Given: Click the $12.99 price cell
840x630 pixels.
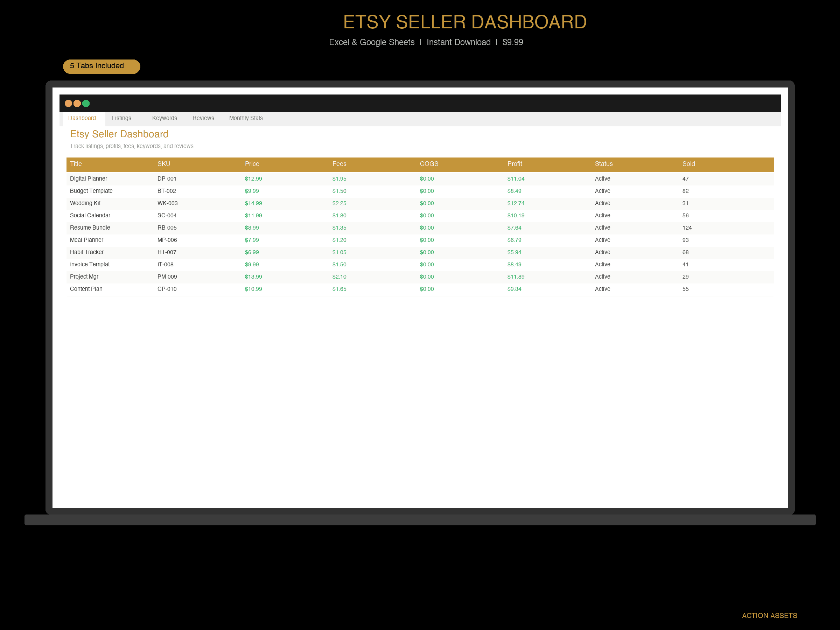Looking at the screenshot, I should point(253,178).
